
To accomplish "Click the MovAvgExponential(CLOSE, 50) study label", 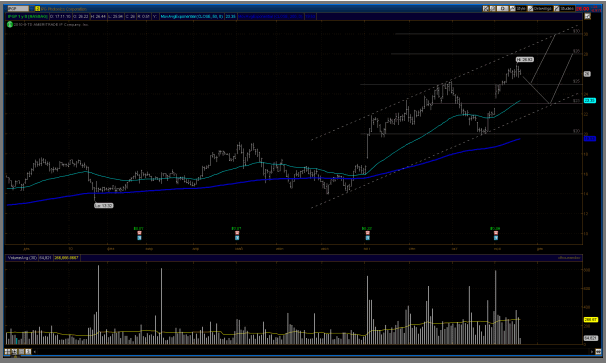I will pos(192,17).
